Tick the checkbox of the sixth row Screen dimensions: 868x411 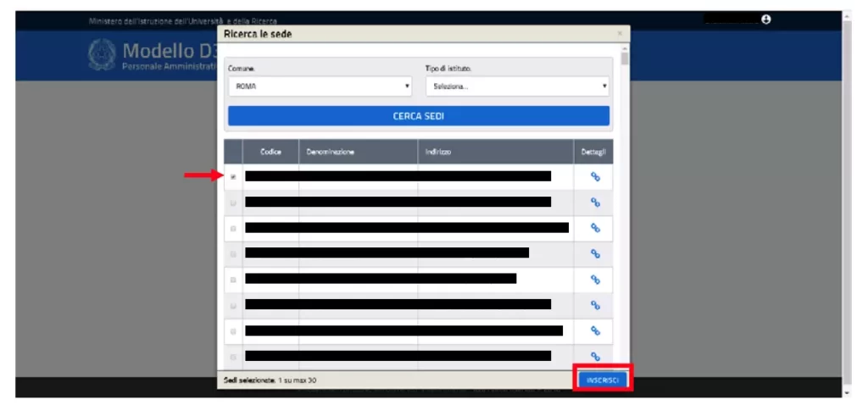tap(233, 305)
